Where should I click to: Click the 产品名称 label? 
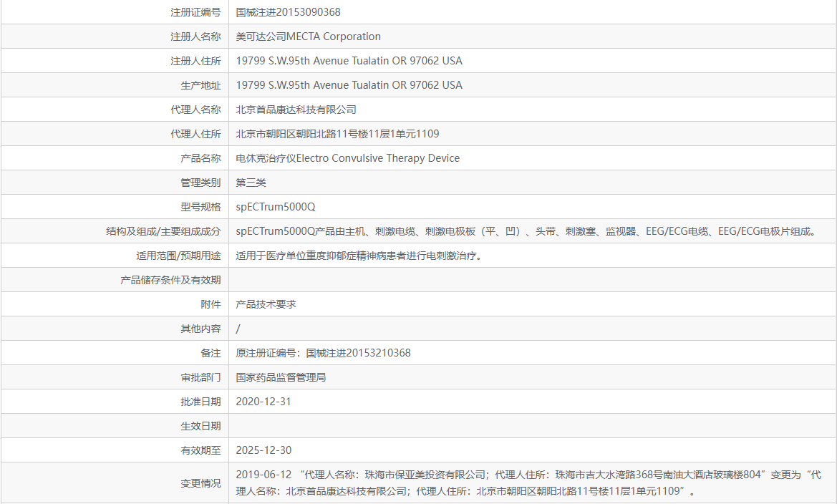200,158
